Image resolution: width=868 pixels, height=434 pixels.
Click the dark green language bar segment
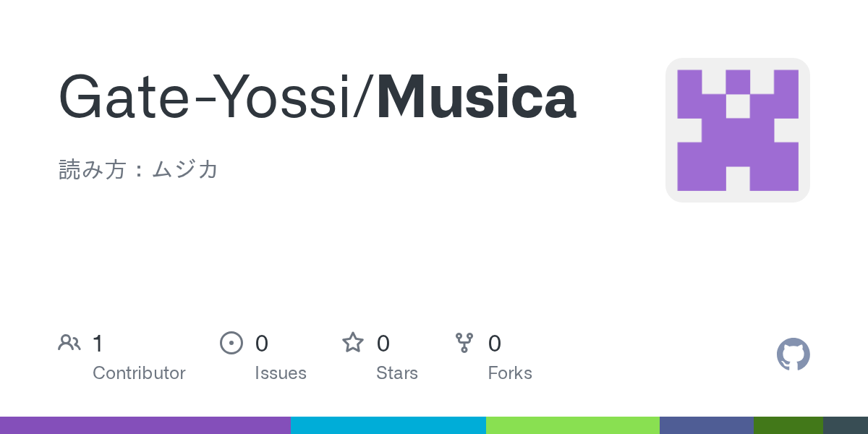(x=788, y=425)
